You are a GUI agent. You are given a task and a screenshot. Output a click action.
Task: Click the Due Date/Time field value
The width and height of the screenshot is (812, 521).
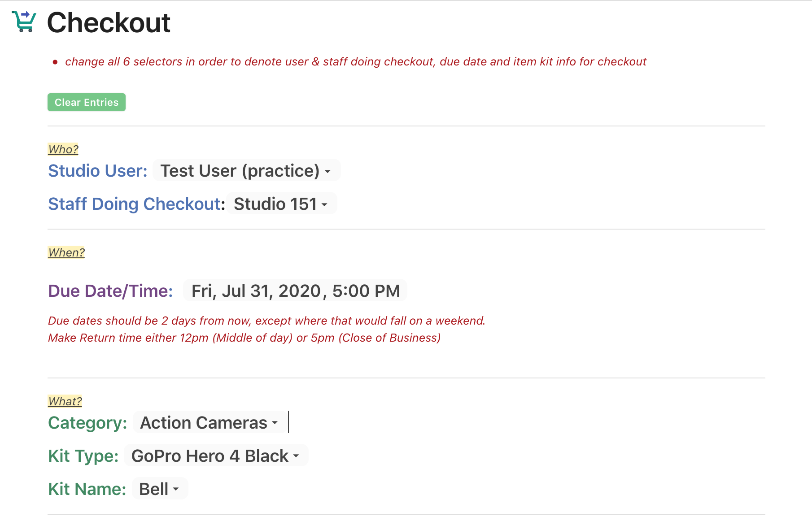[295, 291]
